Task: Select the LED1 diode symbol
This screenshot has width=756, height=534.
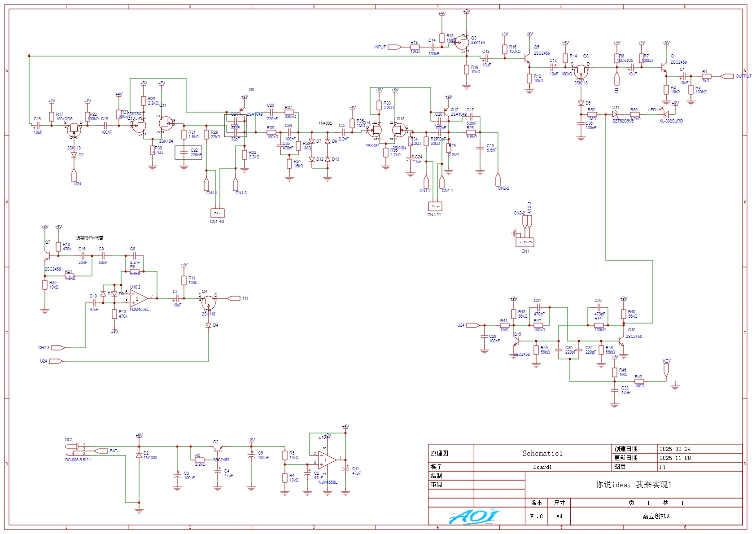Action: point(666,114)
